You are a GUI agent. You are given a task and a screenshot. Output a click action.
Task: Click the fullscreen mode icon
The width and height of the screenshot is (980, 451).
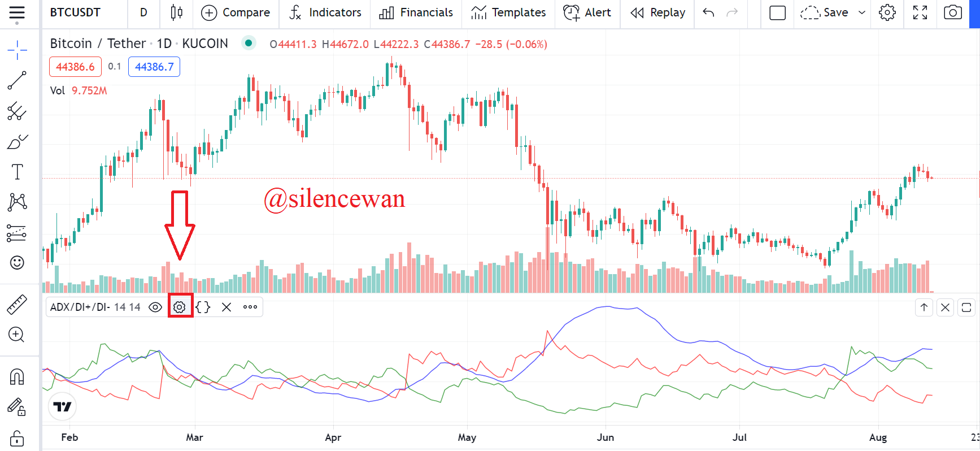tap(920, 12)
